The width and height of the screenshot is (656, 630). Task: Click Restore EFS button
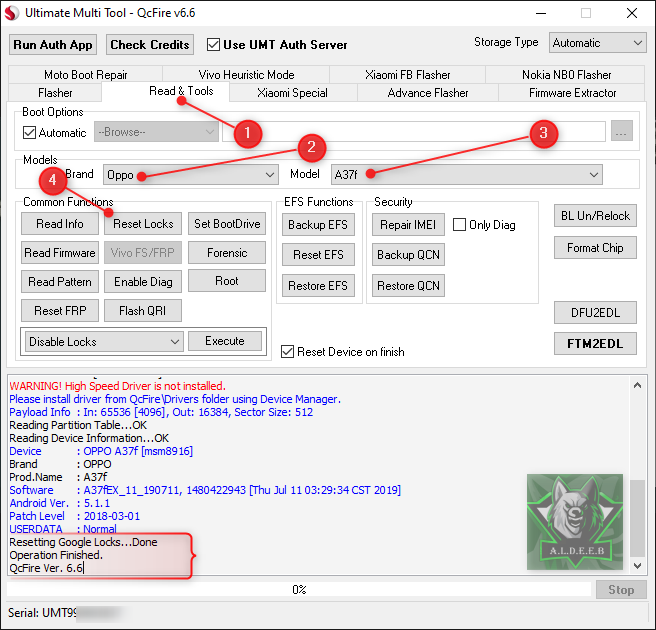point(318,286)
